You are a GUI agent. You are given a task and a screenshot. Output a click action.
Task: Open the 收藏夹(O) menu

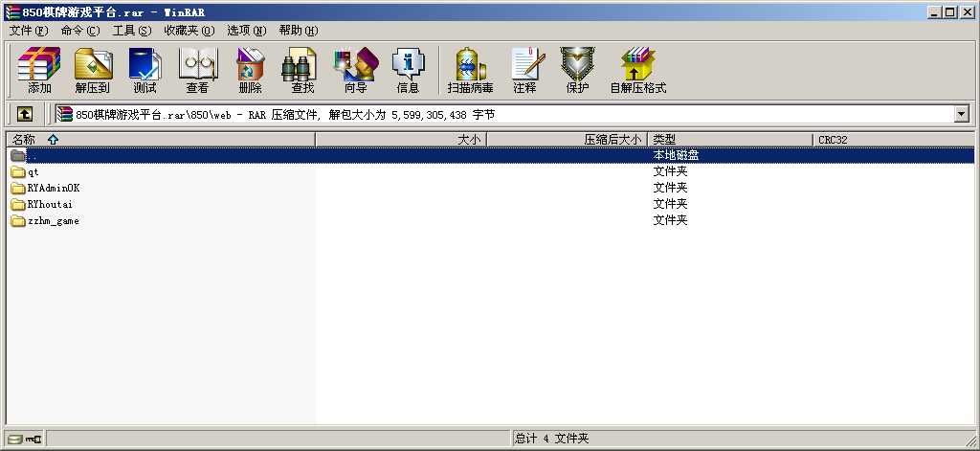click(189, 31)
